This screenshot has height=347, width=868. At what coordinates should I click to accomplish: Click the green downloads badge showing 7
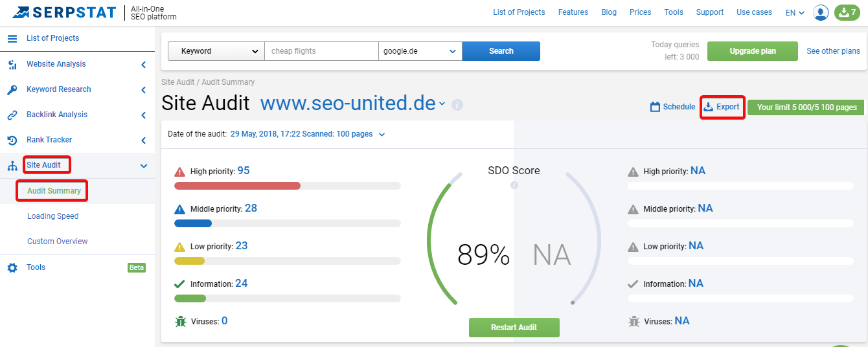(x=847, y=12)
